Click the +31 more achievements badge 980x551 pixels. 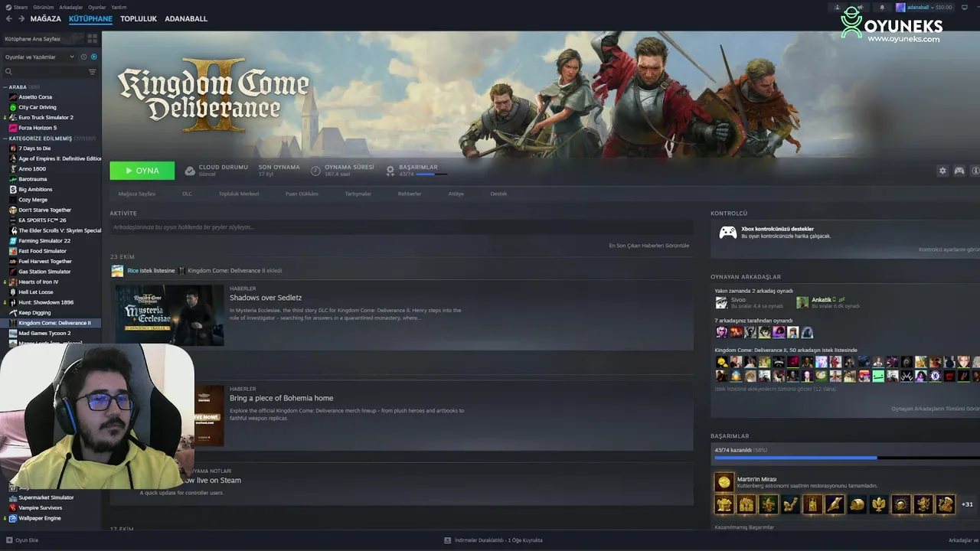(x=967, y=504)
